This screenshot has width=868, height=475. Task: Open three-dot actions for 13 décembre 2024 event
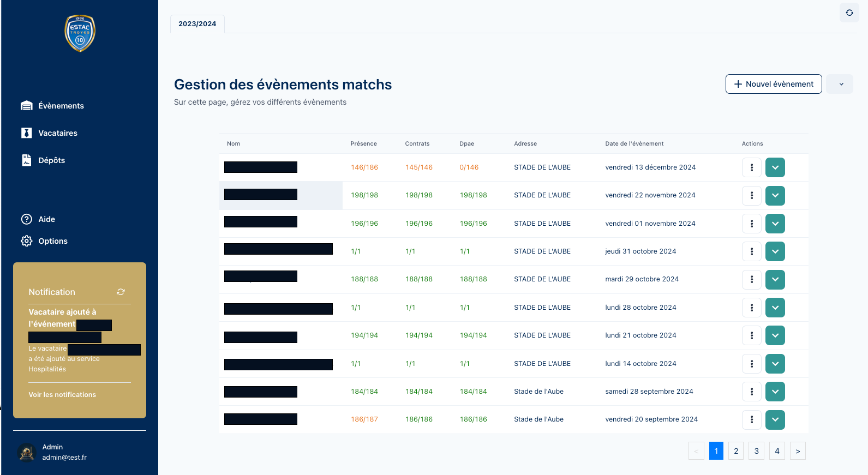[x=751, y=167]
